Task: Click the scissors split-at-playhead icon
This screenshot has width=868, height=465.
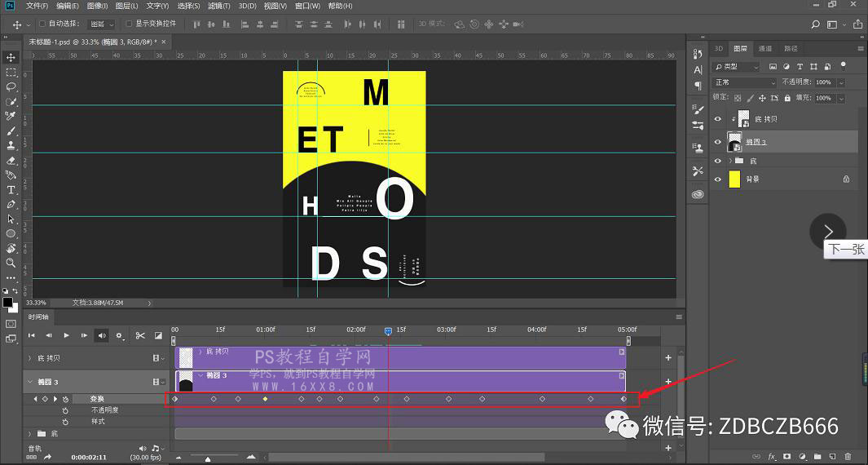Action: [x=140, y=335]
